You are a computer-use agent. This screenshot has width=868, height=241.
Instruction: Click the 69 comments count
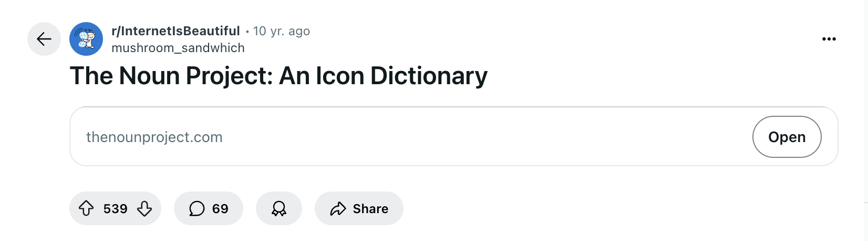point(220,209)
